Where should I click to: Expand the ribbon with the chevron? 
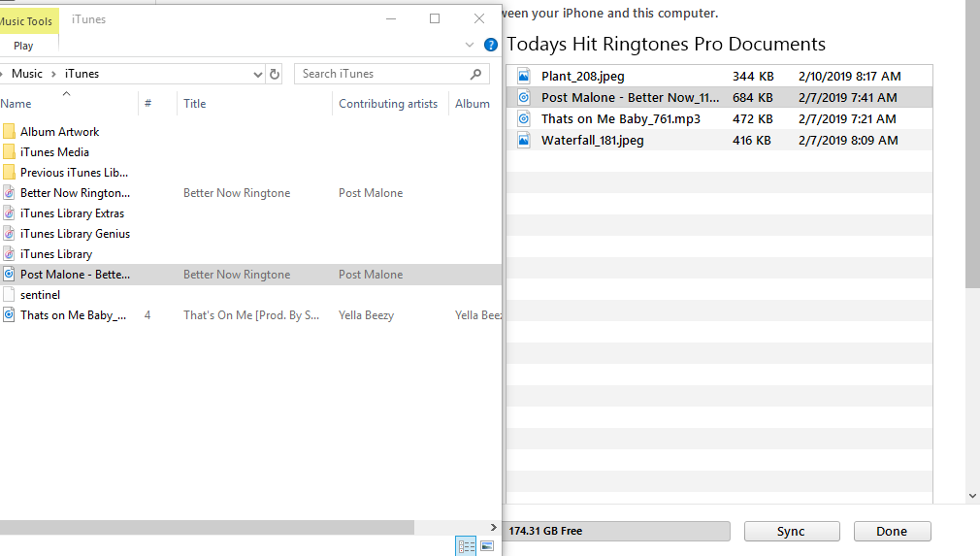[470, 45]
